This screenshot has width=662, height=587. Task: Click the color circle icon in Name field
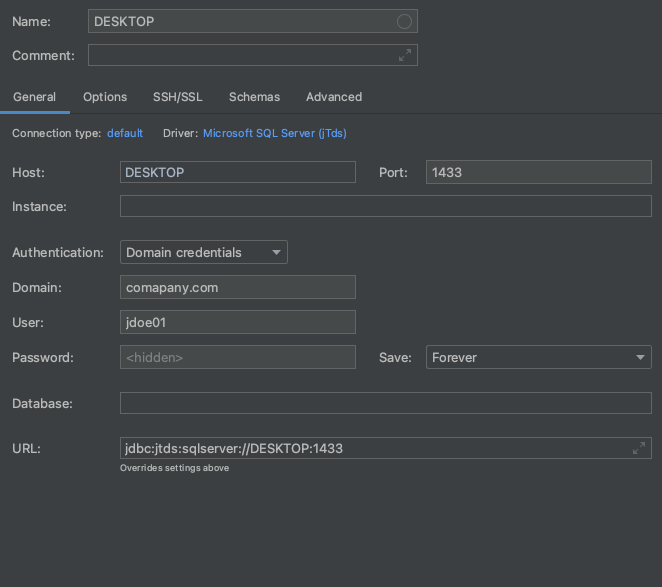click(x=404, y=21)
